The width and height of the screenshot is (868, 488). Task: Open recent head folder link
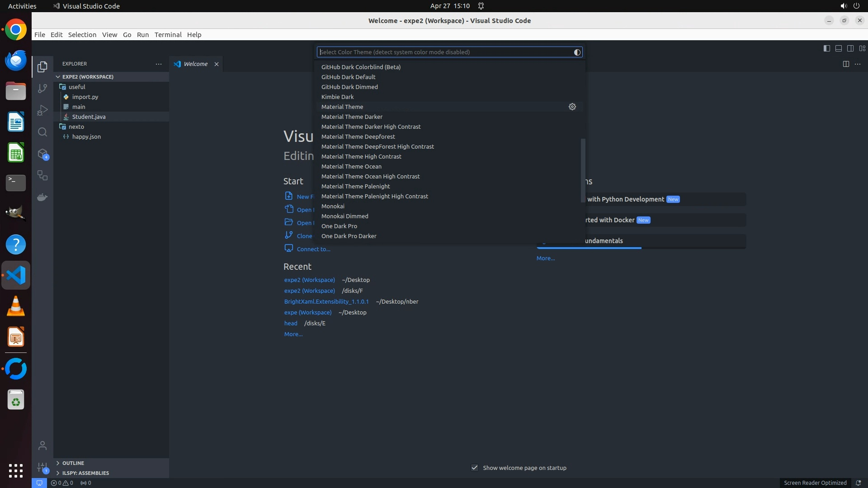[x=291, y=323]
